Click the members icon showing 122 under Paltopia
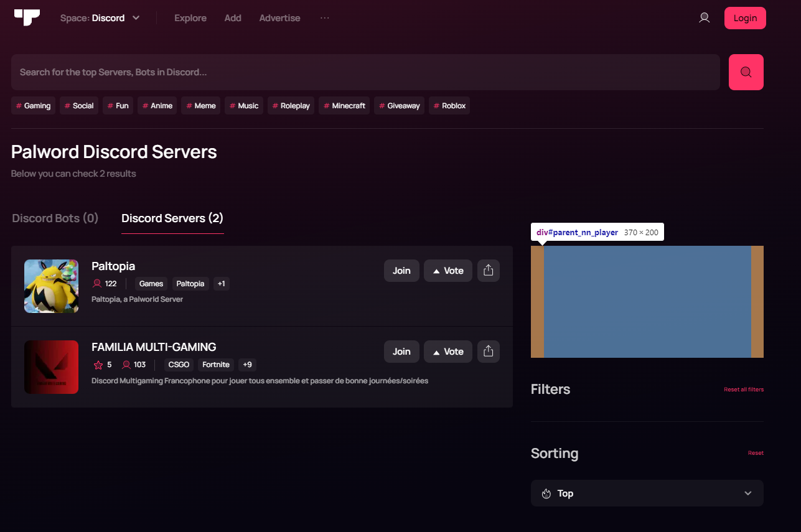 95,283
